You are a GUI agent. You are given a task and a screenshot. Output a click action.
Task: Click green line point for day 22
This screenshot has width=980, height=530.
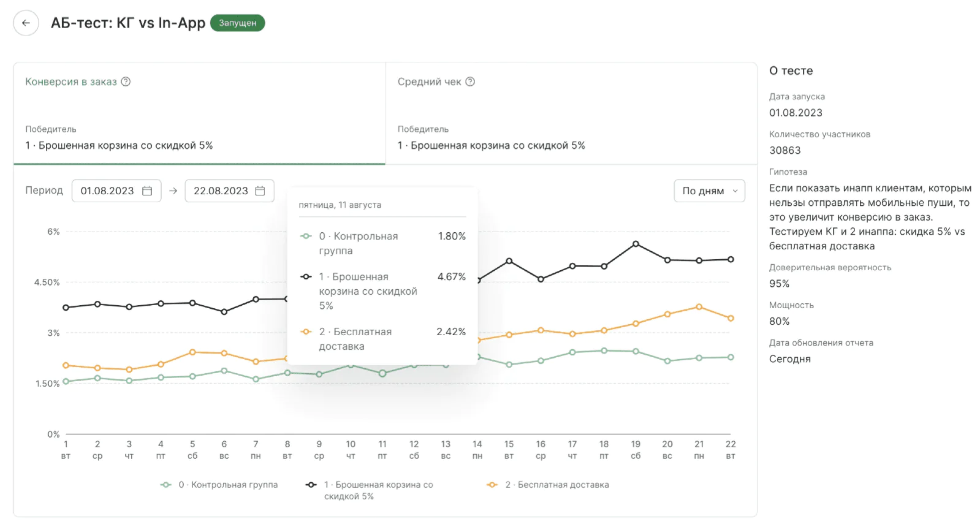pyautogui.click(x=731, y=357)
